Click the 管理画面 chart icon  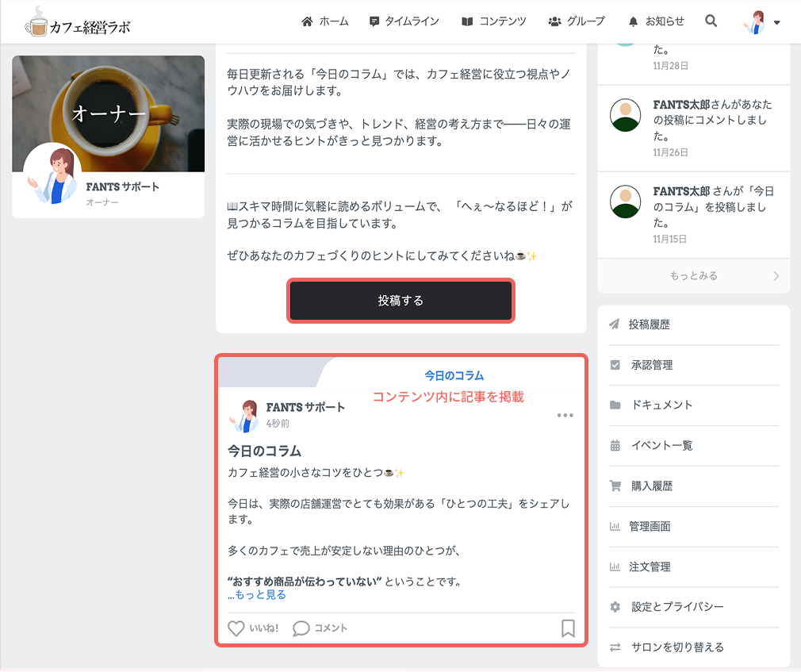point(615,526)
